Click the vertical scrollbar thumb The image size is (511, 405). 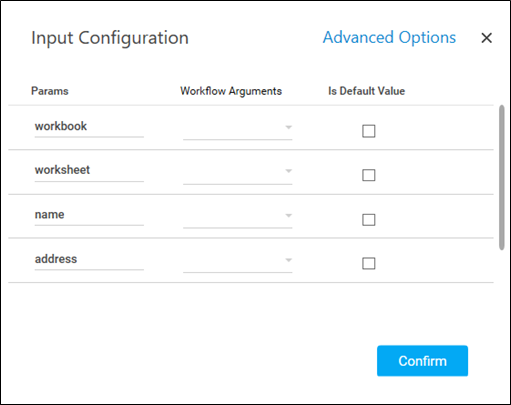tap(502, 177)
